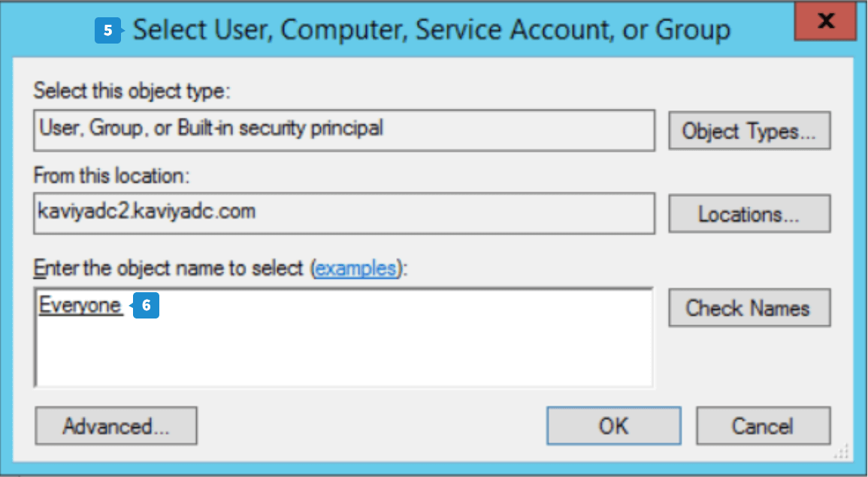
Task: Click the blank dialog background beside Advanced
Action: point(368,426)
